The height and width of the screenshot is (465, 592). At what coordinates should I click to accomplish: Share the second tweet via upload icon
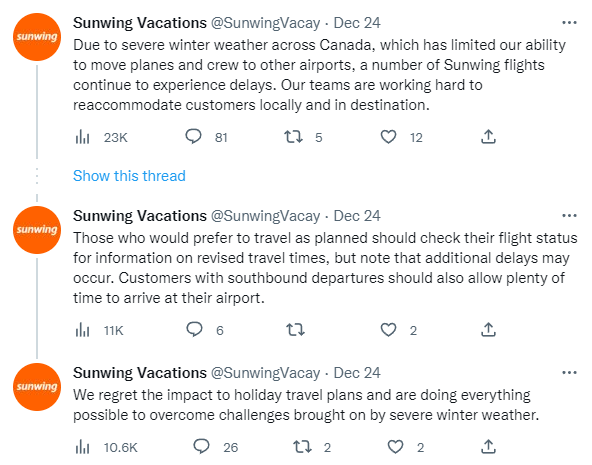tap(488, 330)
